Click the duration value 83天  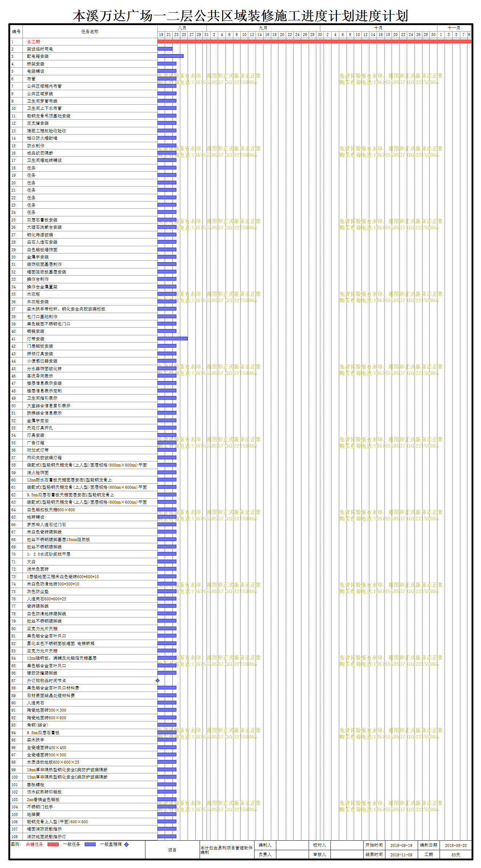[x=456, y=855]
